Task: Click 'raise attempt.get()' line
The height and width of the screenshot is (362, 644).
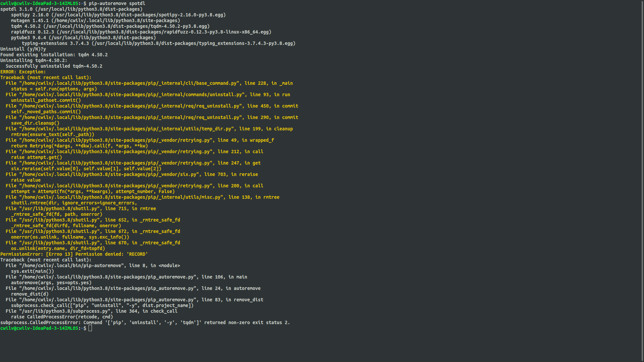Action: coord(36,157)
